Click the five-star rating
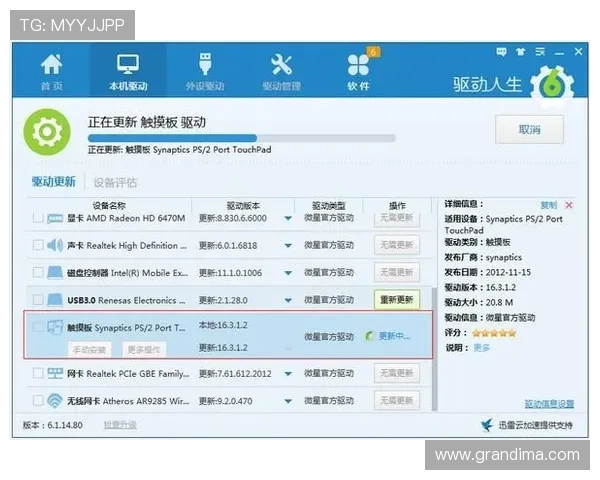This screenshot has width=600, height=480. (x=494, y=333)
